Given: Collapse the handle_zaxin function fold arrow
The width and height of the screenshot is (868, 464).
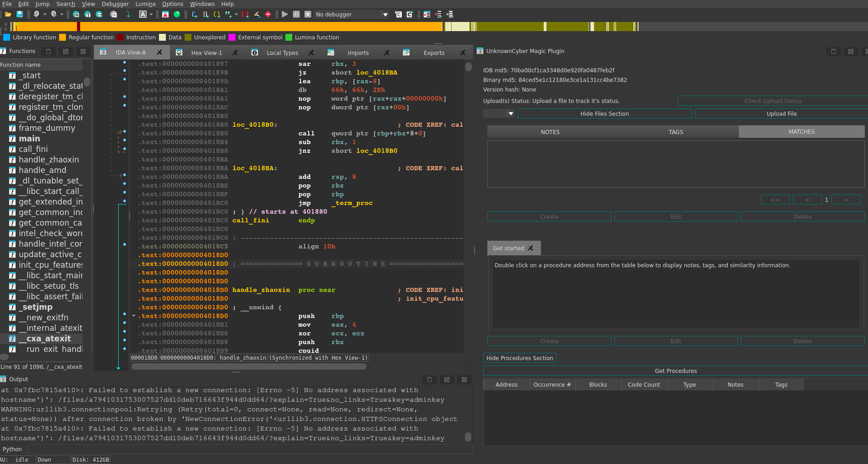Looking at the screenshot, I should pyautogui.click(x=134, y=316).
